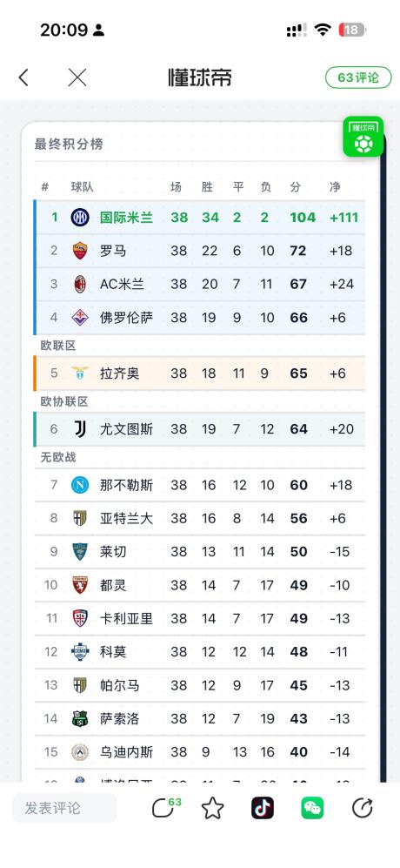The width and height of the screenshot is (400, 868).
Task: Click the Inter Milan club crest
Action: (80, 218)
